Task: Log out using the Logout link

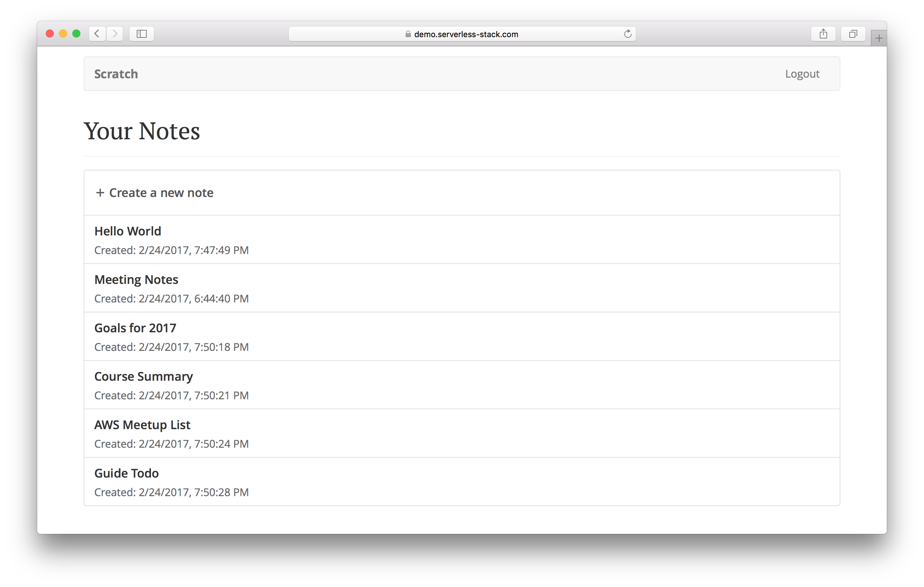Action: click(802, 74)
